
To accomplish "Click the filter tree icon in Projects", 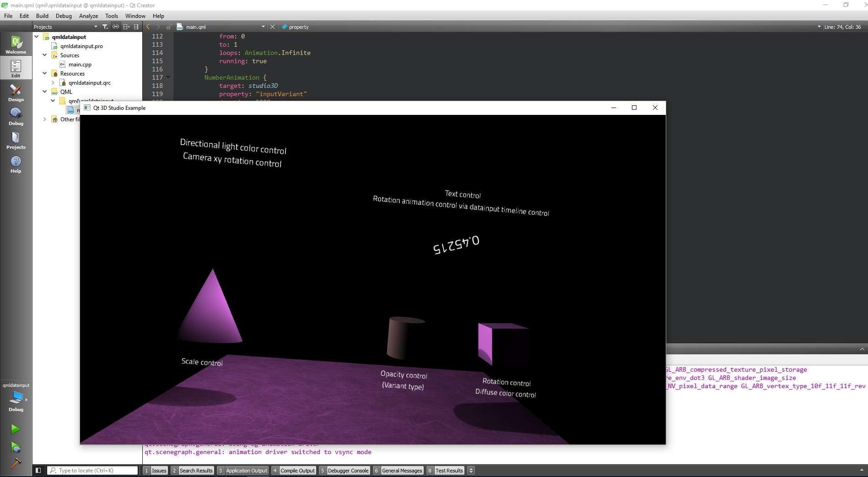I will [x=105, y=27].
